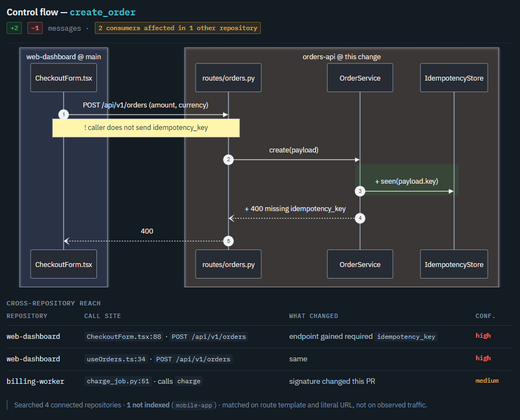Click 'high' confidence in CheckoutForm.tsx row

tap(483, 336)
